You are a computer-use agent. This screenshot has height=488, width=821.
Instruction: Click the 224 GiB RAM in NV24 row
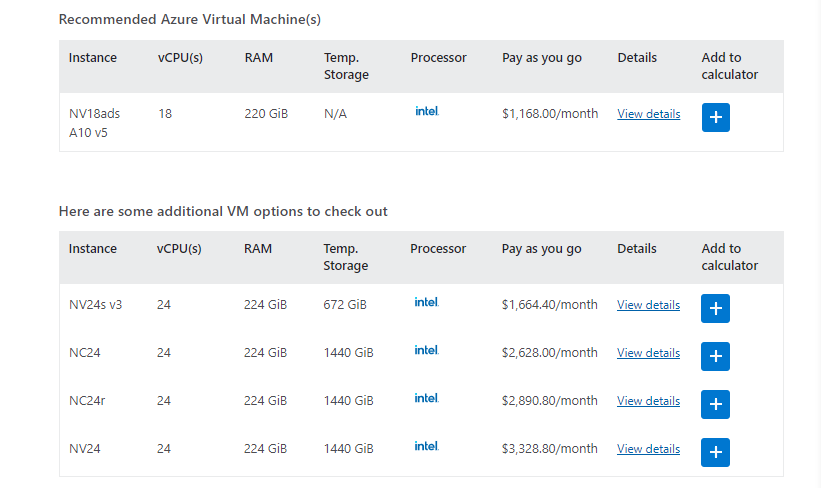(x=265, y=449)
